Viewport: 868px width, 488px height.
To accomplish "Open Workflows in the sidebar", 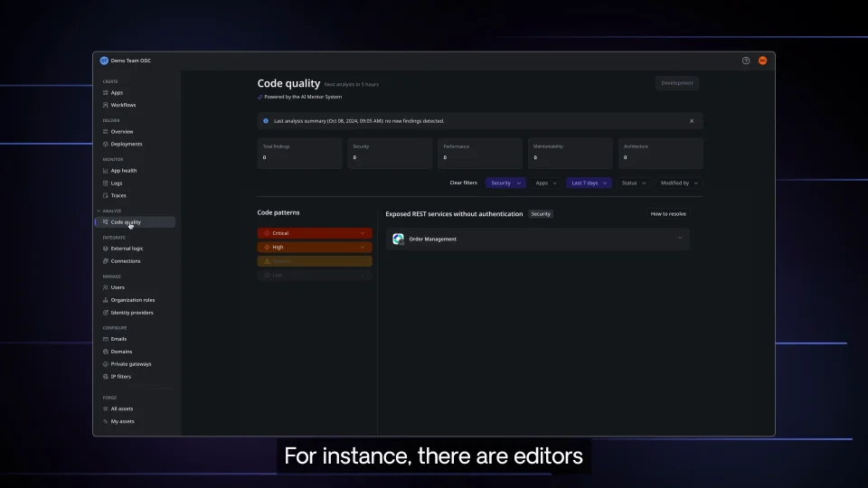I will (123, 105).
